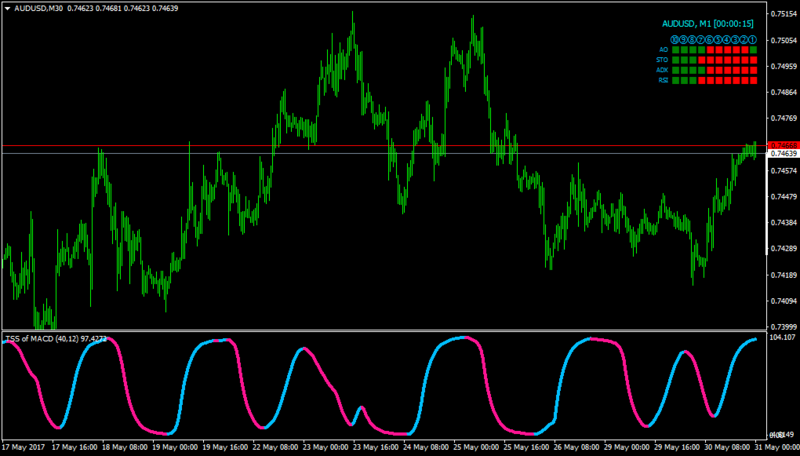Click the 26 May 08:00 time label
This screenshot has width=800, height=456.
coord(577,447)
